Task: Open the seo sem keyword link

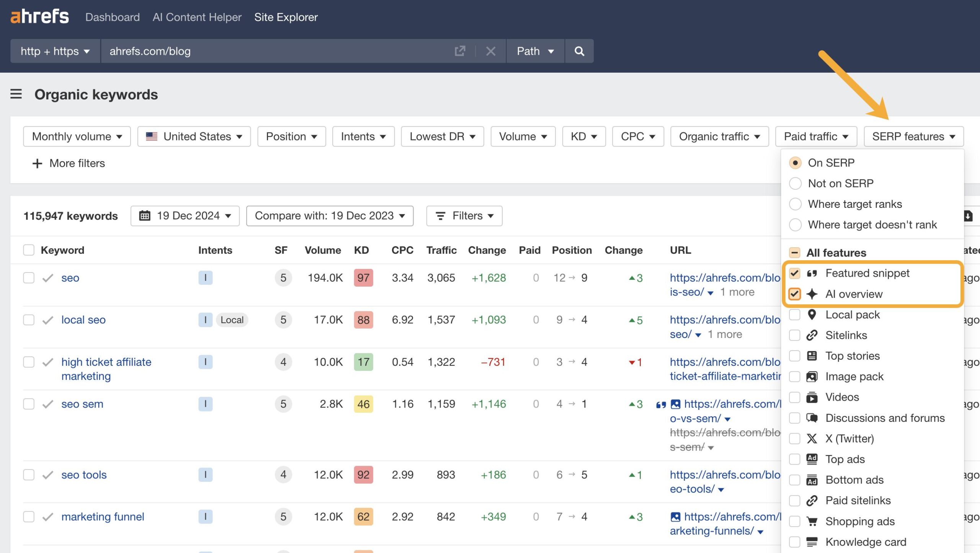Action: pos(82,404)
